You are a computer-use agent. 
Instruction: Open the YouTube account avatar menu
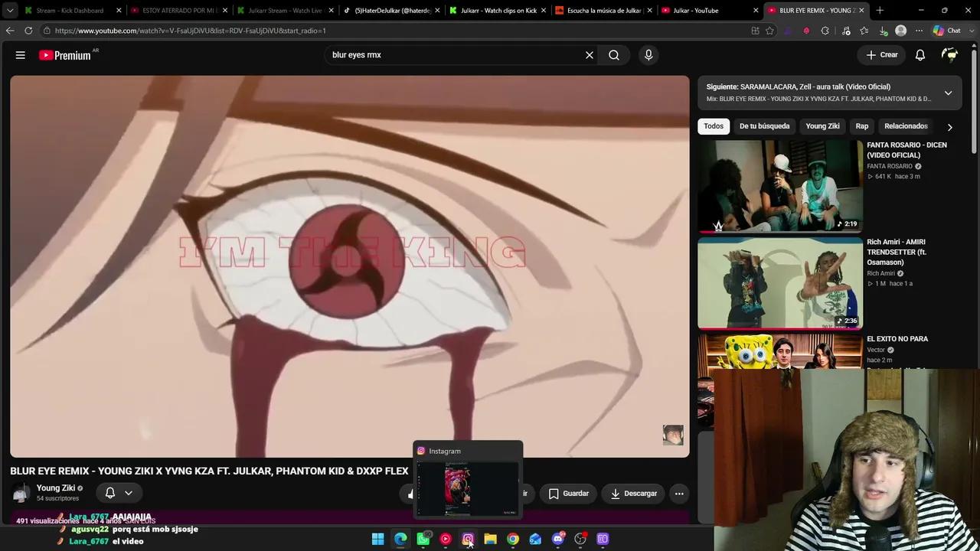pyautogui.click(x=950, y=55)
